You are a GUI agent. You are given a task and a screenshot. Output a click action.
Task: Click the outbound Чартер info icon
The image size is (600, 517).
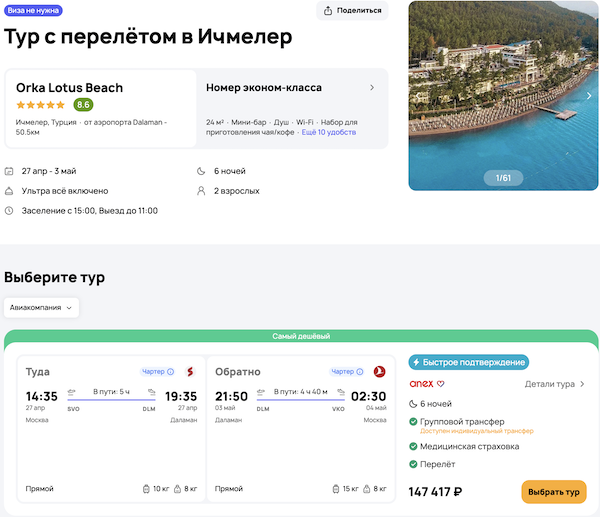point(170,372)
